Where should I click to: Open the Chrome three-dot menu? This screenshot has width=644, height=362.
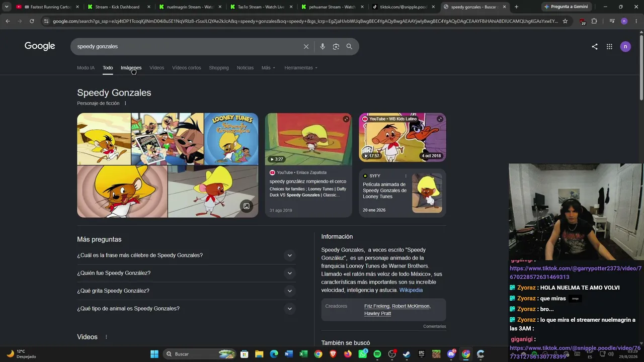coord(636,21)
